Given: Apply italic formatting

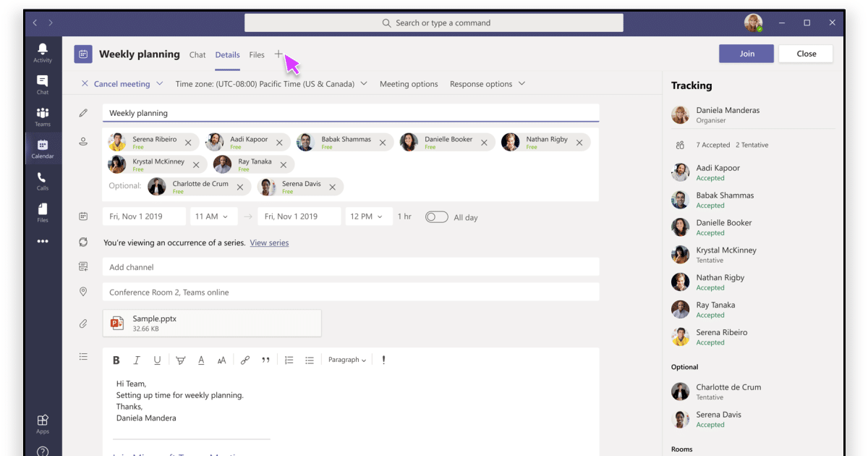Looking at the screenshot, I should click(136, 360).
